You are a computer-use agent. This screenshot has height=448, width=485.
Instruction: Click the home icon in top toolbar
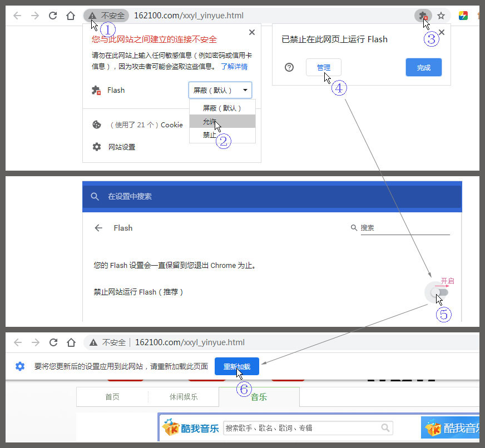[x=71, y=16]
